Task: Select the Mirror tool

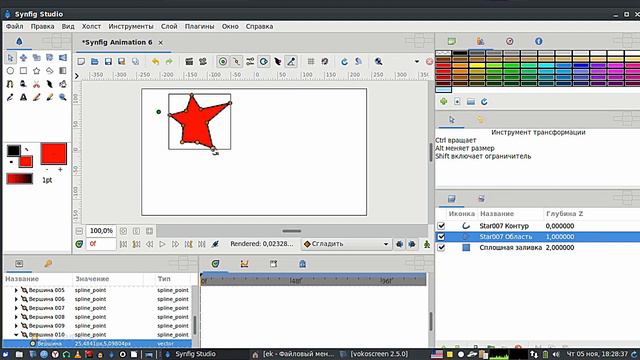Action: click(62, 58)
